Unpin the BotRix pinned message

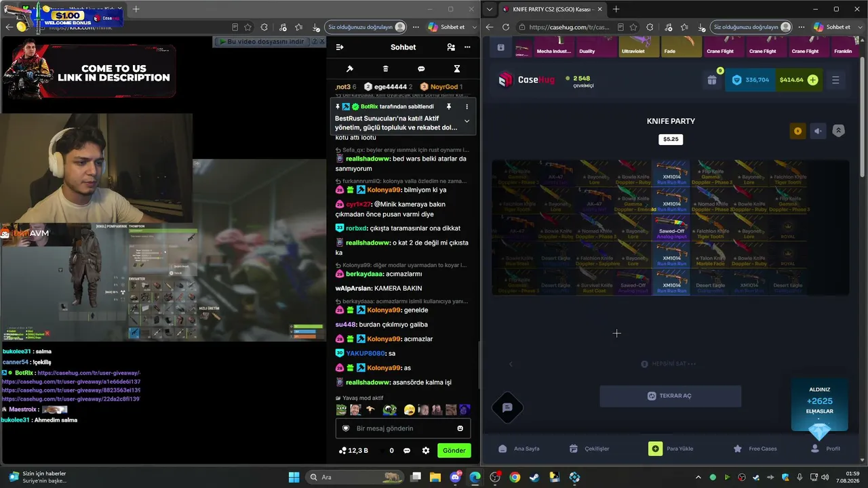coord(448,107)
